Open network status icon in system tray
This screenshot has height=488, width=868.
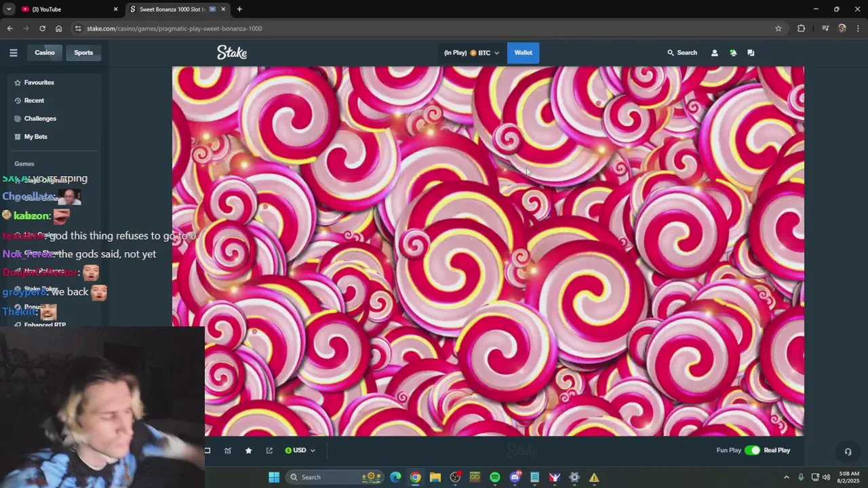(815, 477)
